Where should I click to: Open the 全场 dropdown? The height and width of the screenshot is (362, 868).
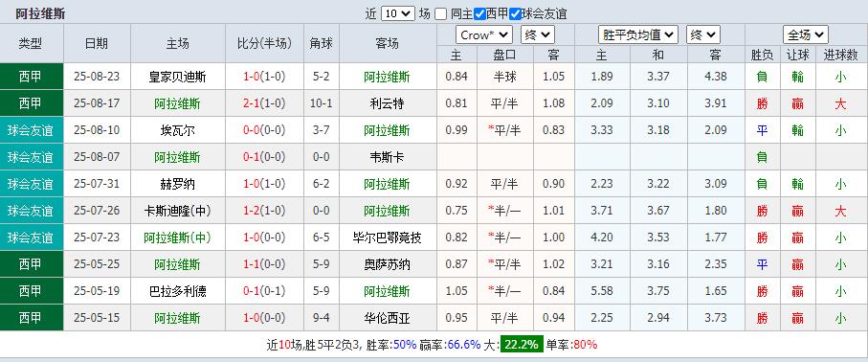pos(806,34)
